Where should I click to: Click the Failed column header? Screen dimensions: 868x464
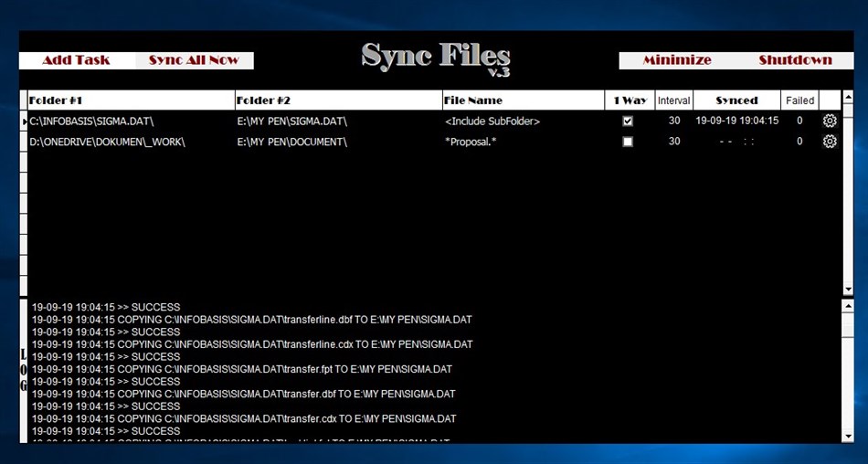(x=799, y=100)
